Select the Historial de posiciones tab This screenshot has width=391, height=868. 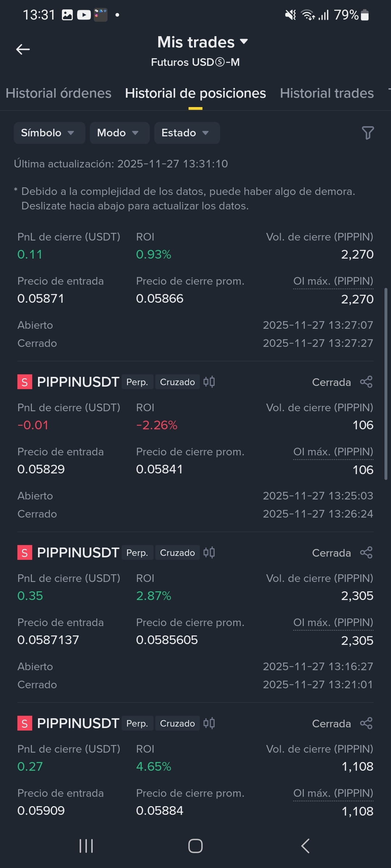pyautogui.click(x=195, y=93)
